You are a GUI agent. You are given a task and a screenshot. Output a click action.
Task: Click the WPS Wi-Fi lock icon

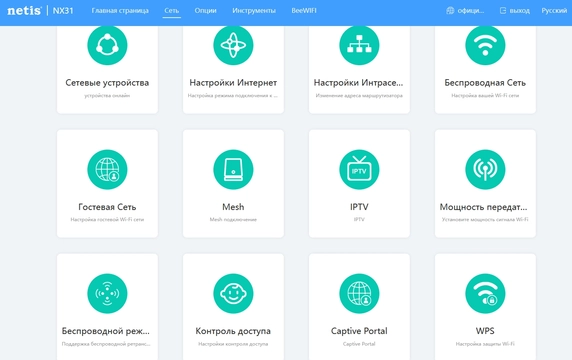pos(485,294)
